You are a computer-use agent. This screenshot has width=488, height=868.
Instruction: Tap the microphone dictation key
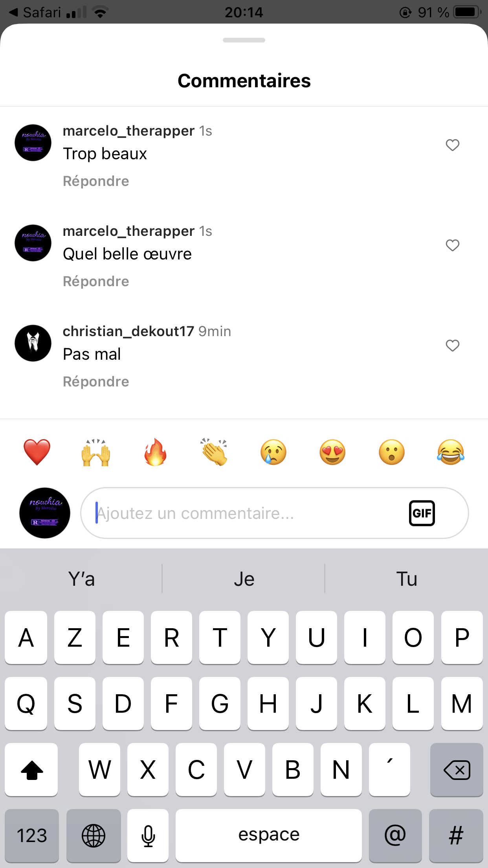(x=148, y=835)
